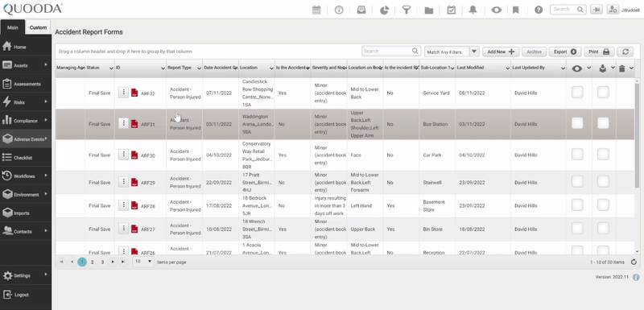
Task: Click the refresh icon button in grid toolbar
Action: (x=625, y=52)
